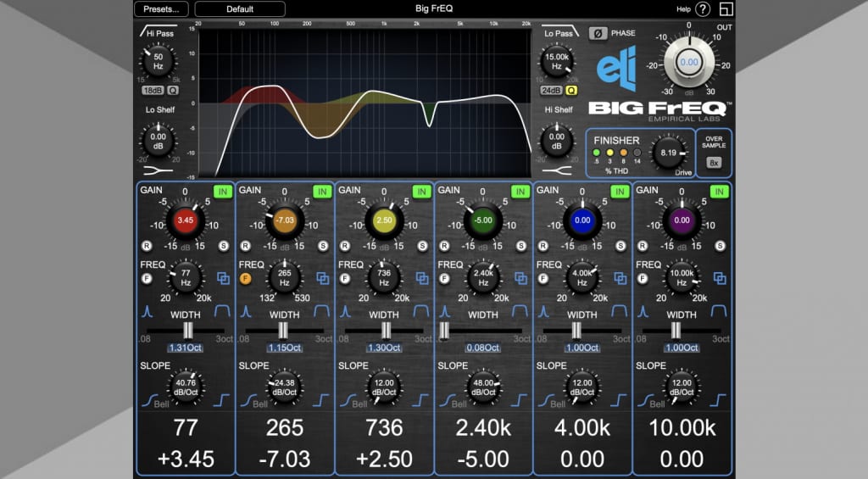Select the Lo Pass 24dB slope button

tap(551, 90)
